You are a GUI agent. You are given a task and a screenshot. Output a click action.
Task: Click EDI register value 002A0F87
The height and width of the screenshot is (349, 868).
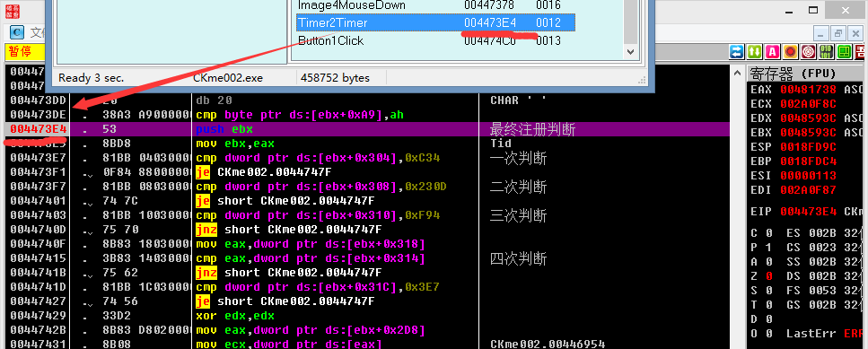(808, 189)
